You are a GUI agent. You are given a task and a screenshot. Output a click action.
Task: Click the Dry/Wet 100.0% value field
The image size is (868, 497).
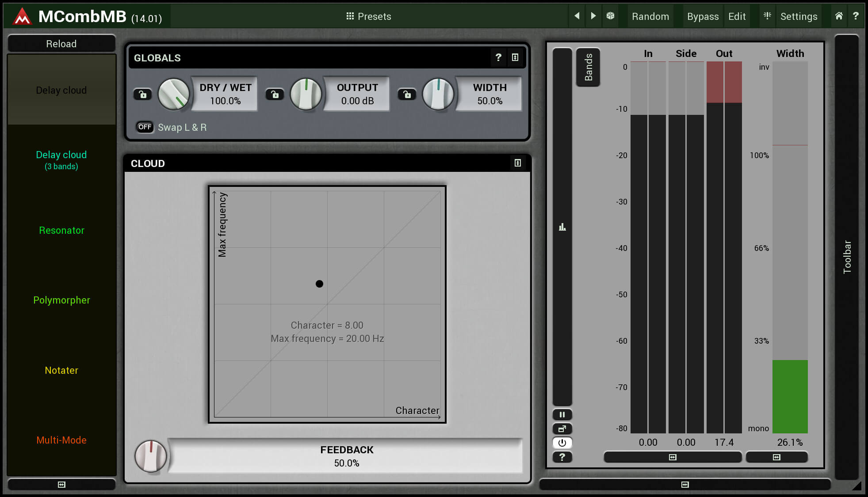tap(226, 94)
